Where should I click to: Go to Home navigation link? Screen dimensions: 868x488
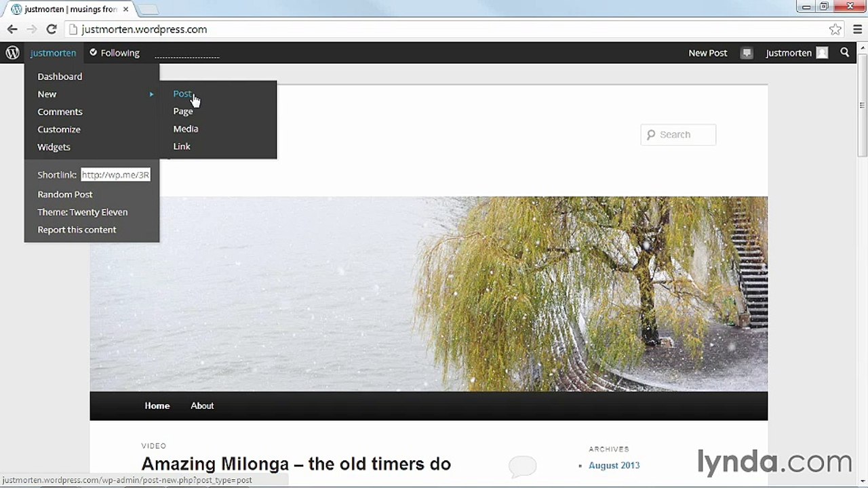tap(157, 406)
